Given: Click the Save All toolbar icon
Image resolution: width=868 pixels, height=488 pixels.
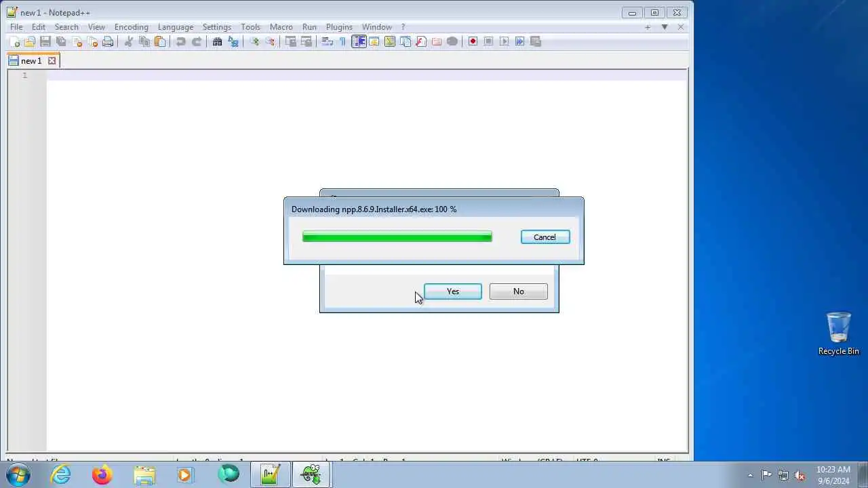Looking at the screenshot, I should [x=61, y=41].
